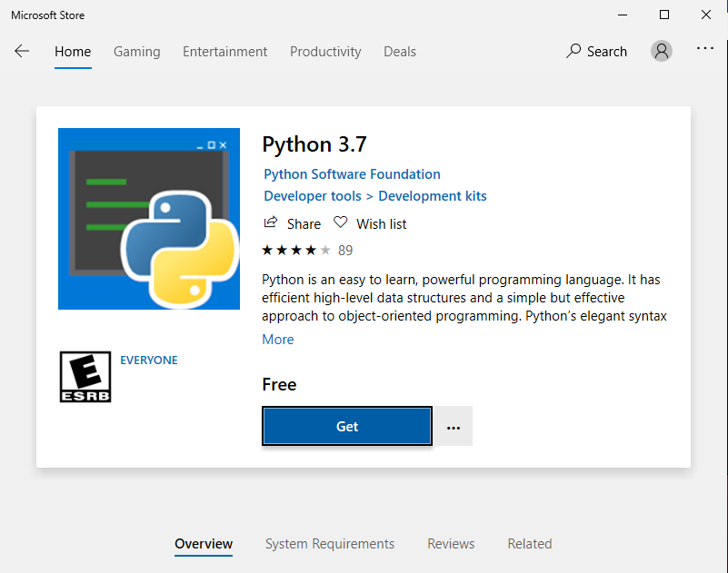Click the ESRB Everyone rating badge
728x573 pixels.
[85, 377]
